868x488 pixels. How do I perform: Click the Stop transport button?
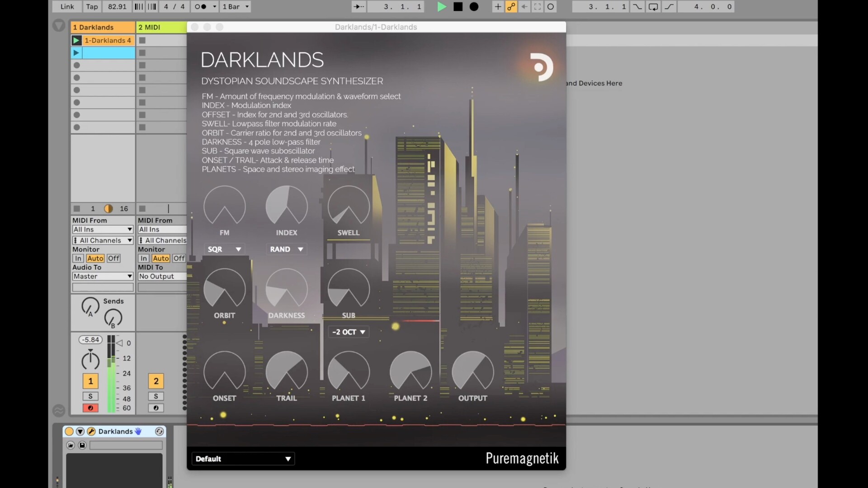click(x=458, y=7)
